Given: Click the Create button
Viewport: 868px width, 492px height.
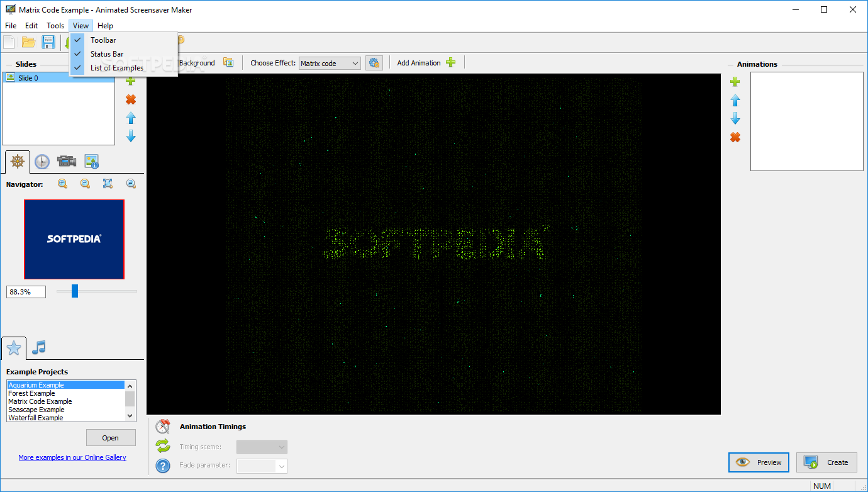Looking at the screenshot, I should click(826, 462).
